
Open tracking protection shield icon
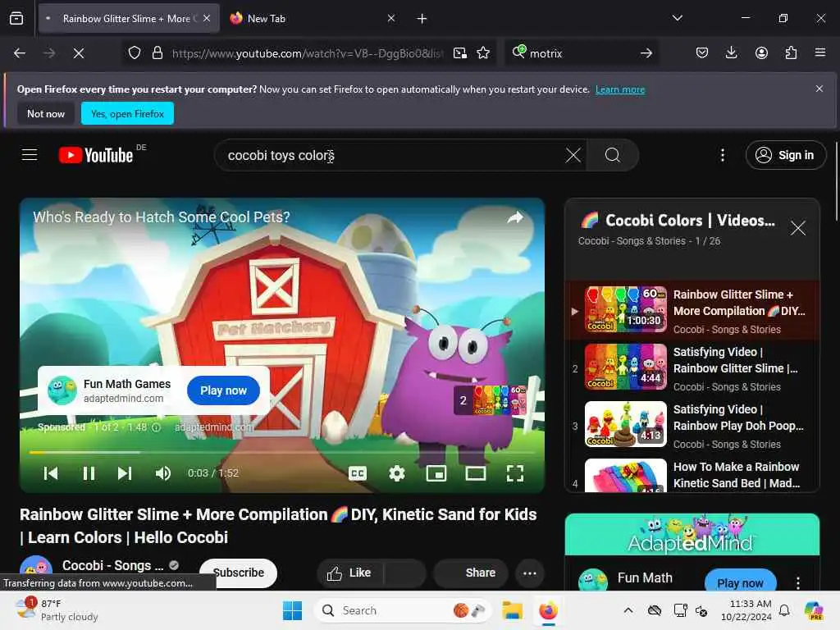(135, 53)
